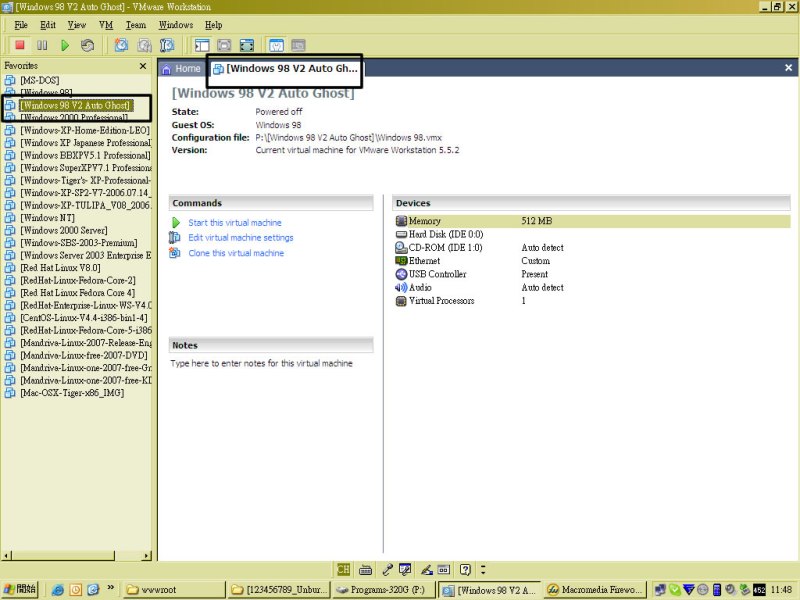Switch to the Home tab

[x=182, y=69]
